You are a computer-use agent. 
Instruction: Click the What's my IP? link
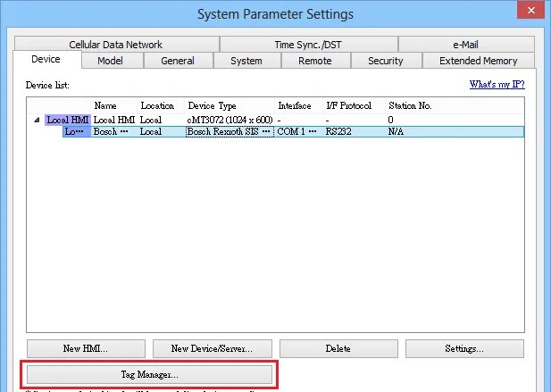(x=497, y=84)
